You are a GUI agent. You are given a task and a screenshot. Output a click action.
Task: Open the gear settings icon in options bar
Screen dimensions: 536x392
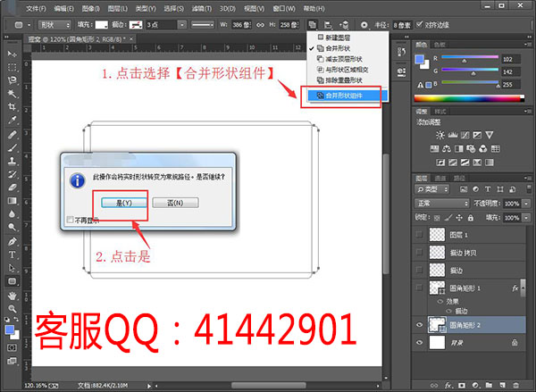click(364, 25)
